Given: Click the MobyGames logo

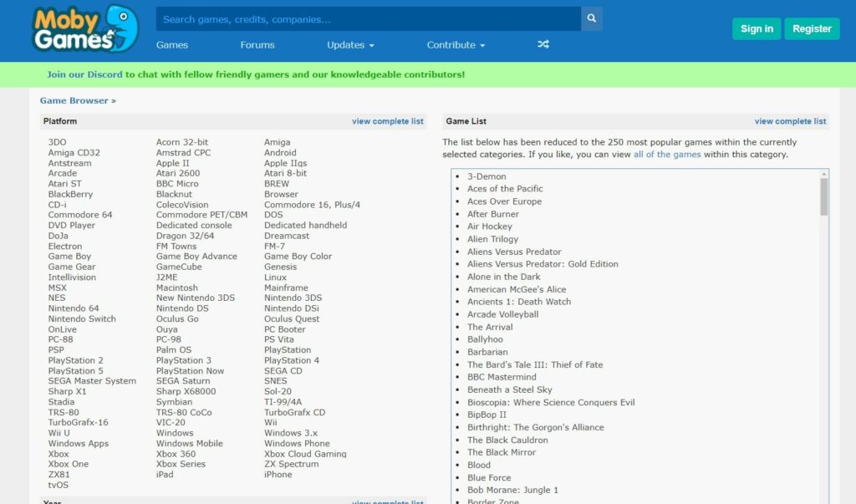Looking at the screenshot, I should point(86,29).
